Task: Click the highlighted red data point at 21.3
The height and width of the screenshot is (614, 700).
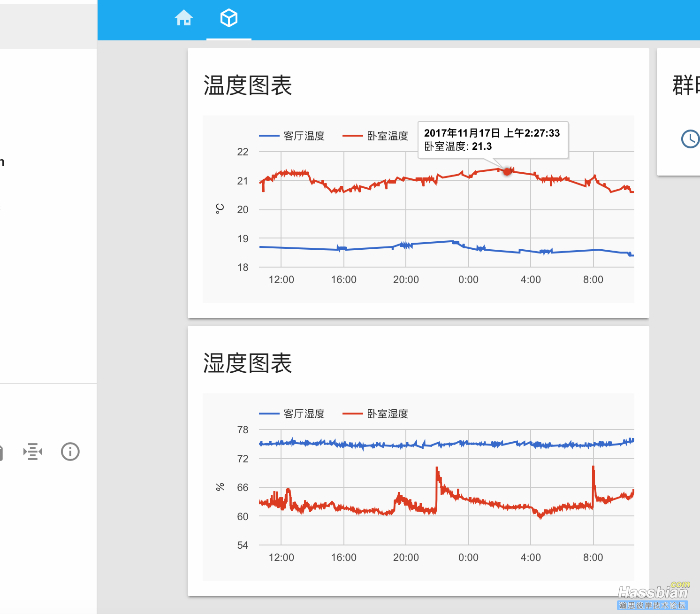Action: 507,171
